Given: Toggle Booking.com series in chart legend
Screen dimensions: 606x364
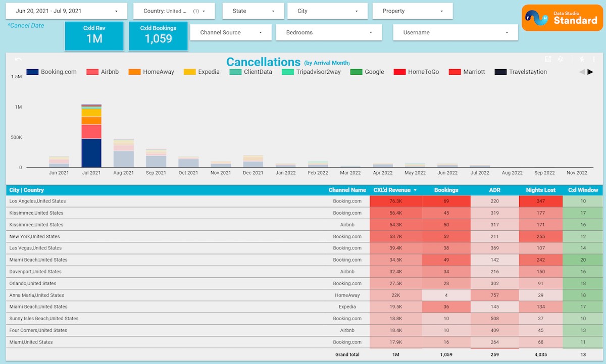Looking at the screenshot, I should 52,72.
